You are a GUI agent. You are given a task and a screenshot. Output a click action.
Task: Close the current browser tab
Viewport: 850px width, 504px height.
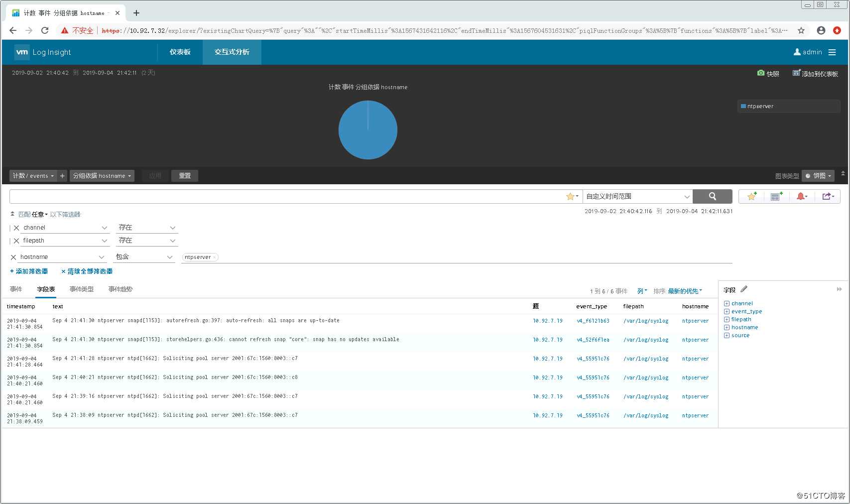tap(118, 13)
